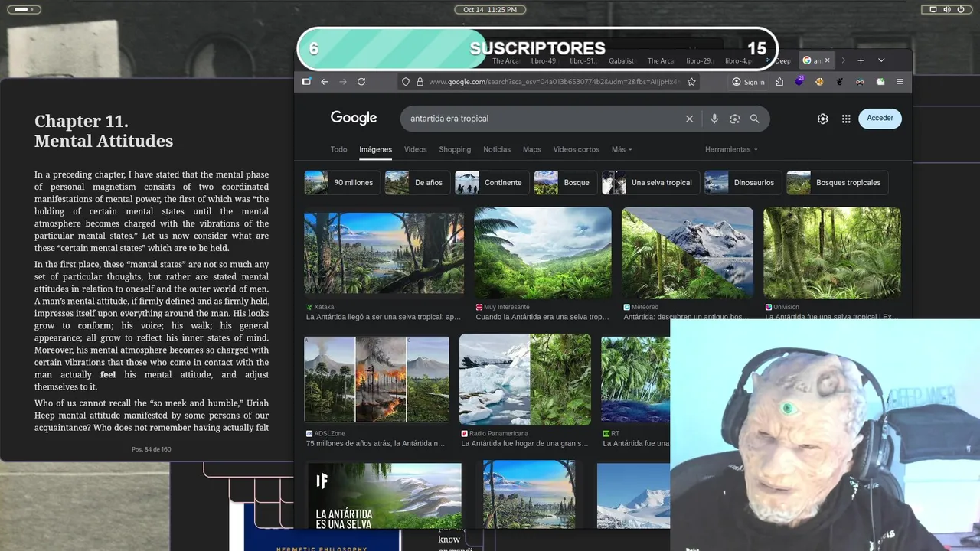Switch to Noticias results tab
The image size is (980, 551).
click(x=497, y=149)
